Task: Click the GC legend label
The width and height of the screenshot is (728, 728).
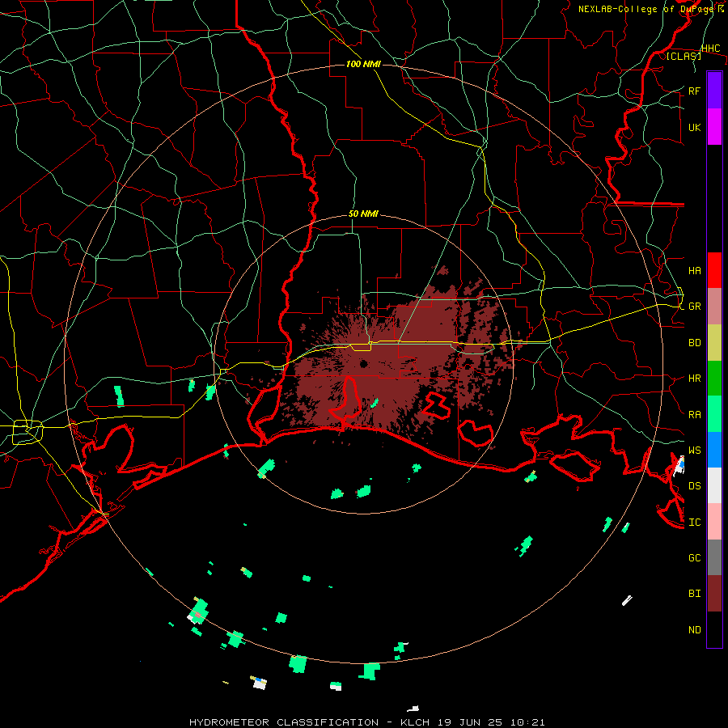Action: 694,557
